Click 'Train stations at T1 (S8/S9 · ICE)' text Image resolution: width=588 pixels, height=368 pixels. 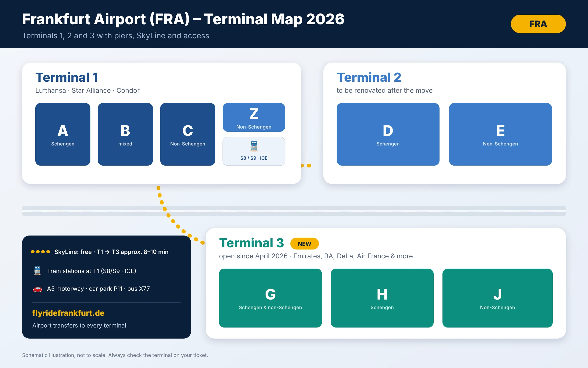click(x=92, y=271)
